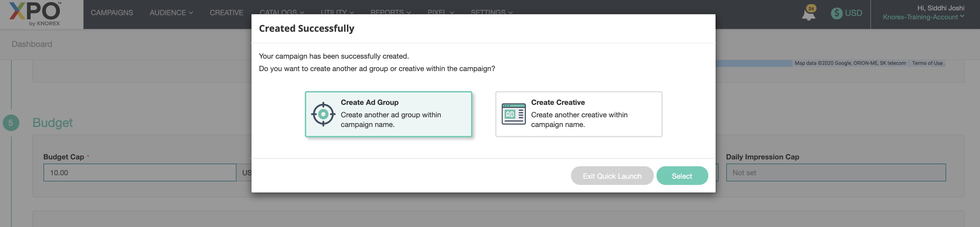Click the Terms of Use map link
This screenshot has height=227, width=980.
click(927, 63)
